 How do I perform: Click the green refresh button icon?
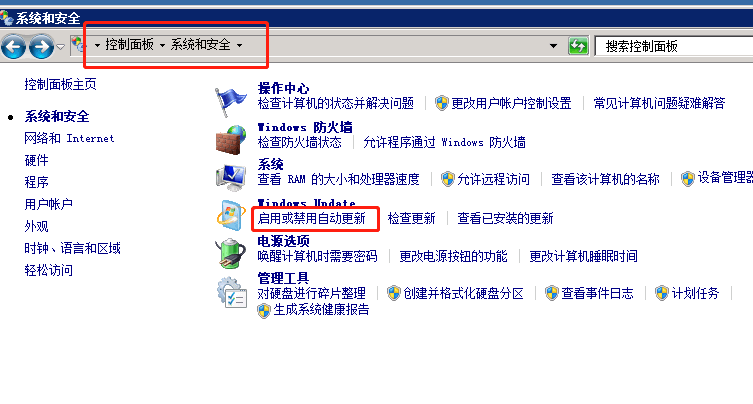point(578,46)
